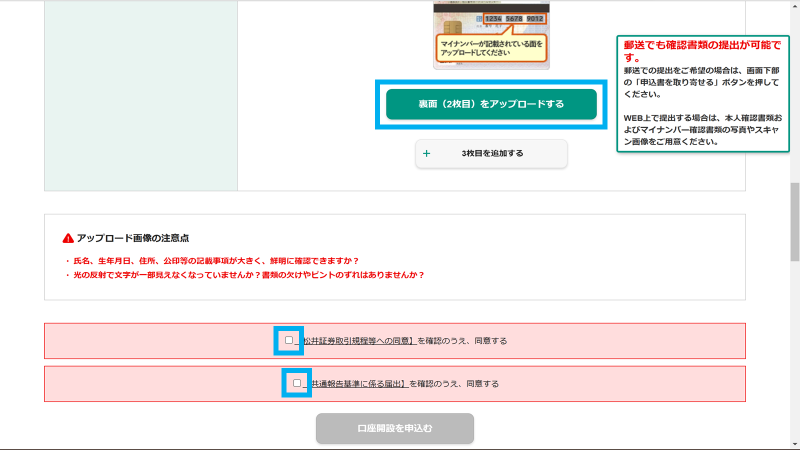Submit with 口座開設を申込む button
Image resolution: width=800 pixels, height=450 pixels.
click(x=395, y=428)
